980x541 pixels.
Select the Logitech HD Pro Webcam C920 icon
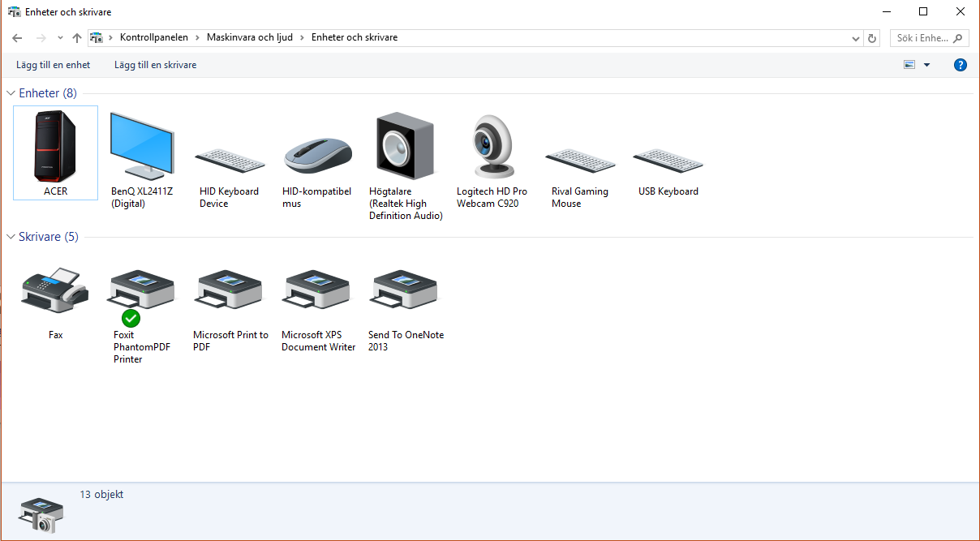click(x=494, y=146)
